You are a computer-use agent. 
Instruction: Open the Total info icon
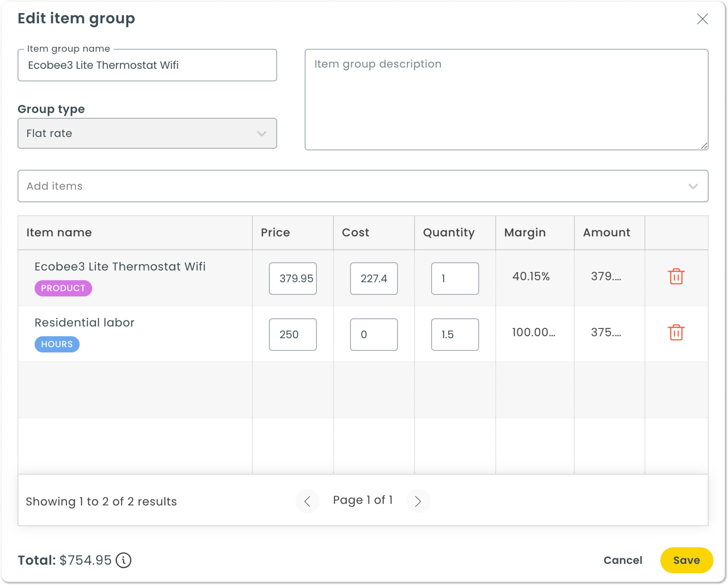tap(124, 560)
